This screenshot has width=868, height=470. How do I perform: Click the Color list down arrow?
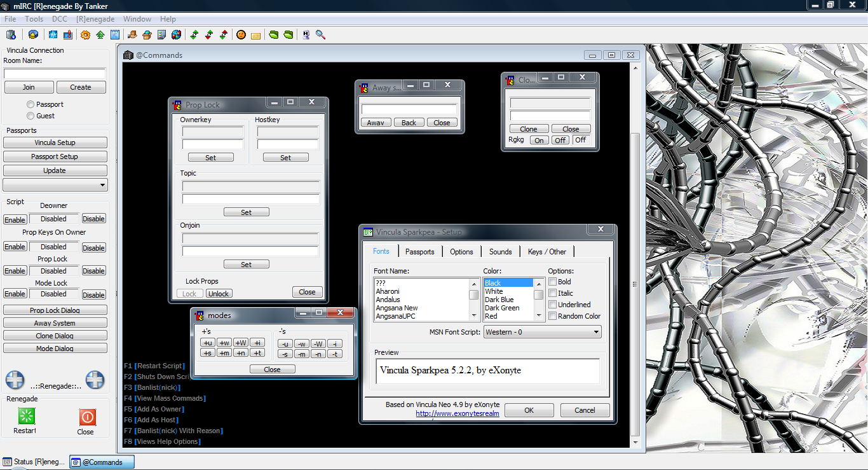539,315
